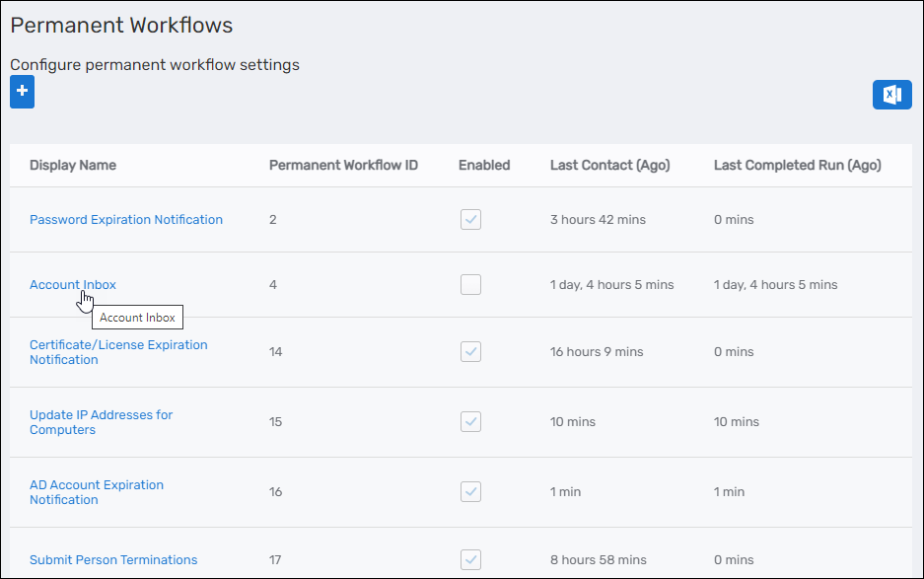Viewport: 924px width, 579px height.
Task: Toggle Enabled checkbox for Password Expiration Notification
Action: point(470,220)
